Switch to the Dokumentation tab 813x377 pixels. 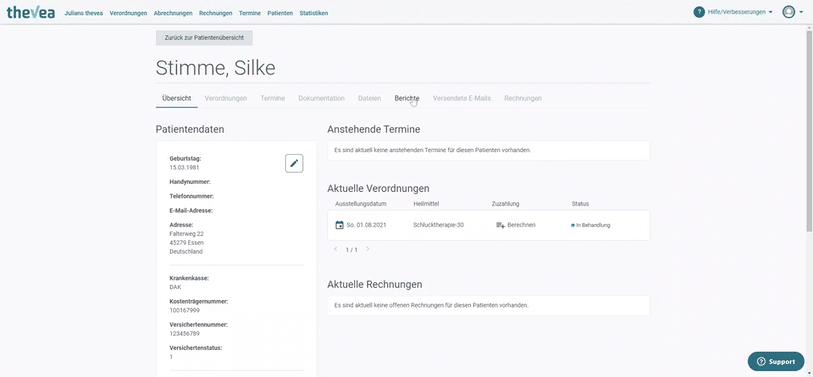[321, 98]
